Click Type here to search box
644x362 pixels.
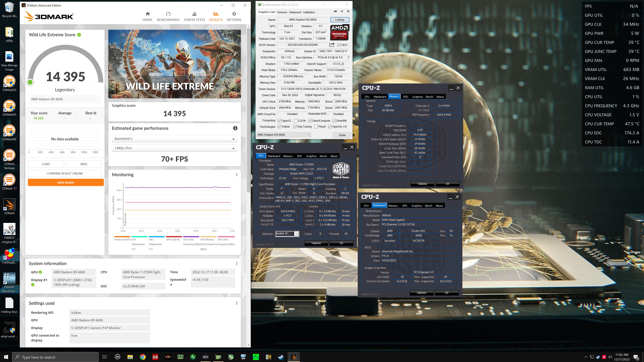point(55,357)
